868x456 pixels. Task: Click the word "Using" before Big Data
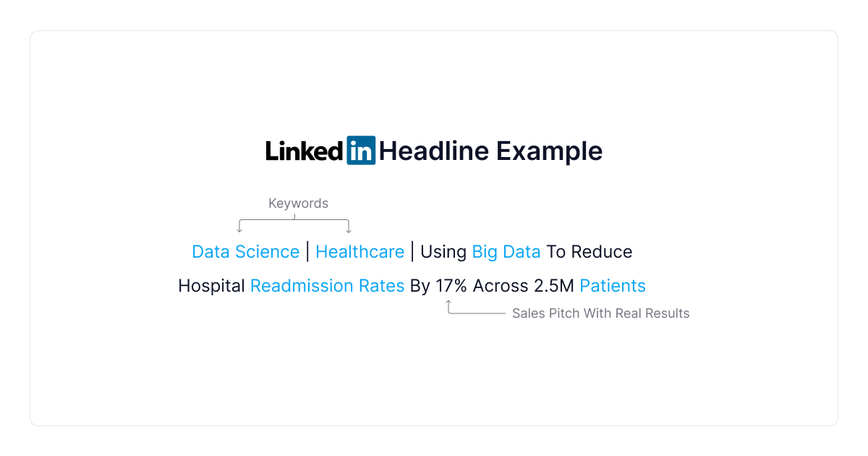443,252
